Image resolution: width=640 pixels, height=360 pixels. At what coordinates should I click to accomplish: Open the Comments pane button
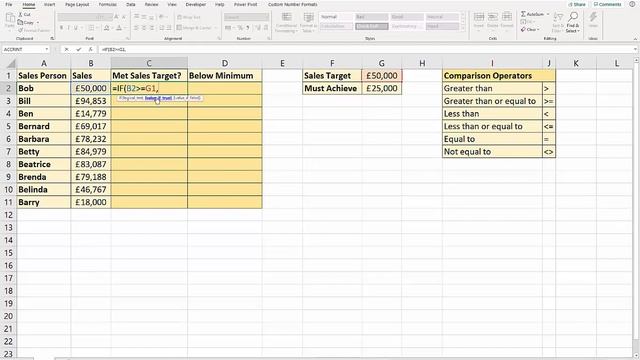(x=607, y=4)
